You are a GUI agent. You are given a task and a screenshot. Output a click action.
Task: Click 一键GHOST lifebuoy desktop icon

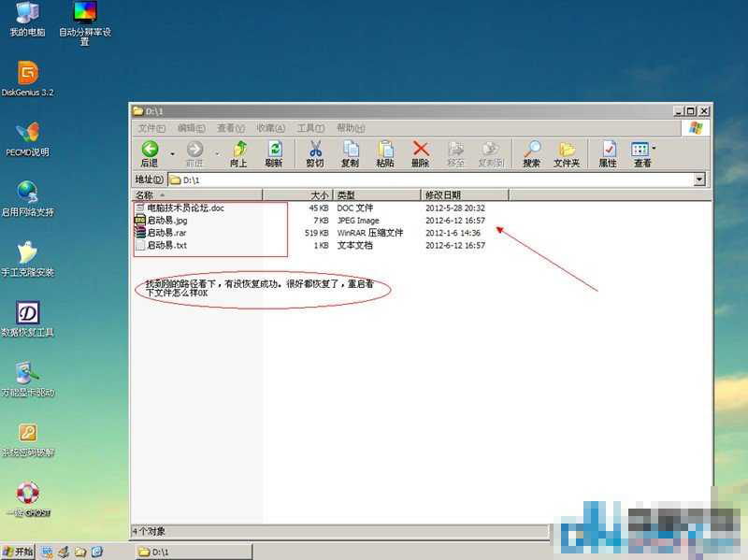coord(28,499)
